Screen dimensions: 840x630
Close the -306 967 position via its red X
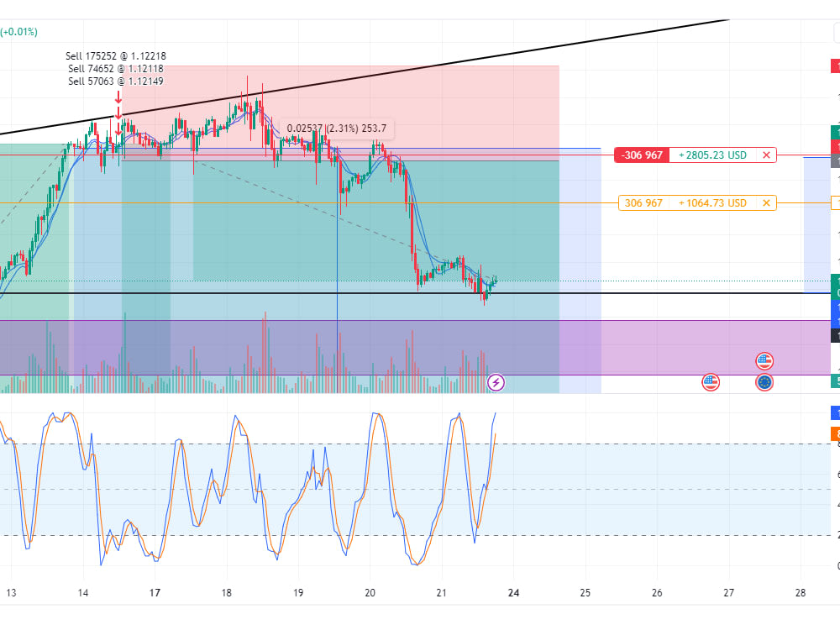[765, 155]
